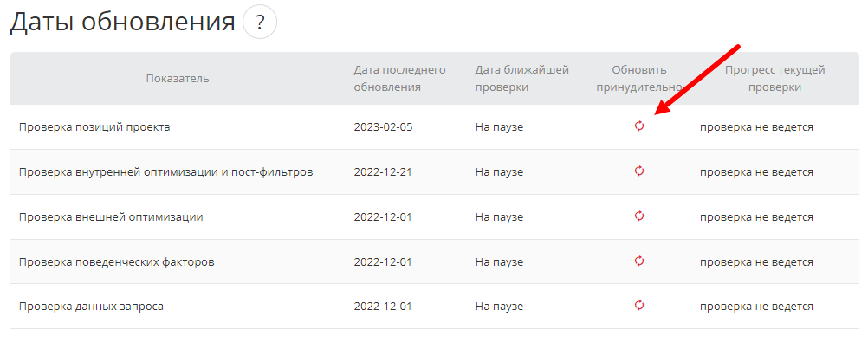868x342 pixels.
Task: Force refresh Проверка внешней оптимизации
Action: pos(639,216)
